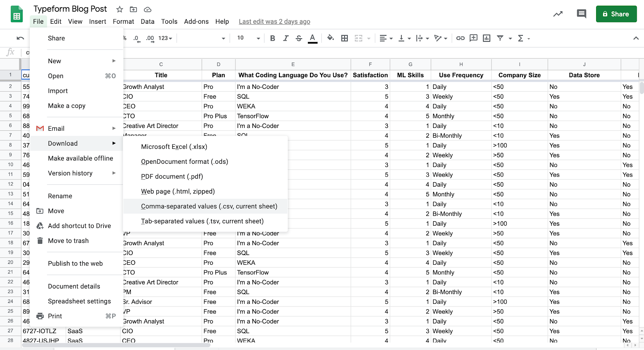Open the activity dashboard trend icon
644x350 pixels.
(x=558, y=14)
